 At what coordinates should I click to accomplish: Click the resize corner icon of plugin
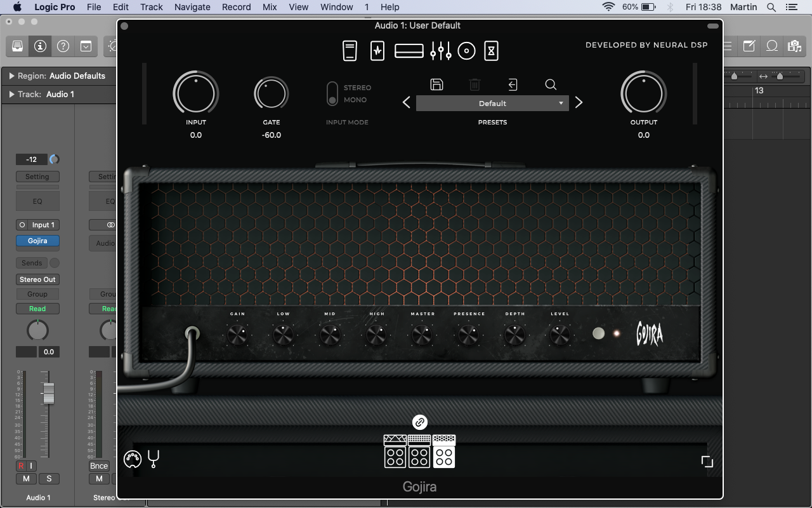click(x=707, y=462)
